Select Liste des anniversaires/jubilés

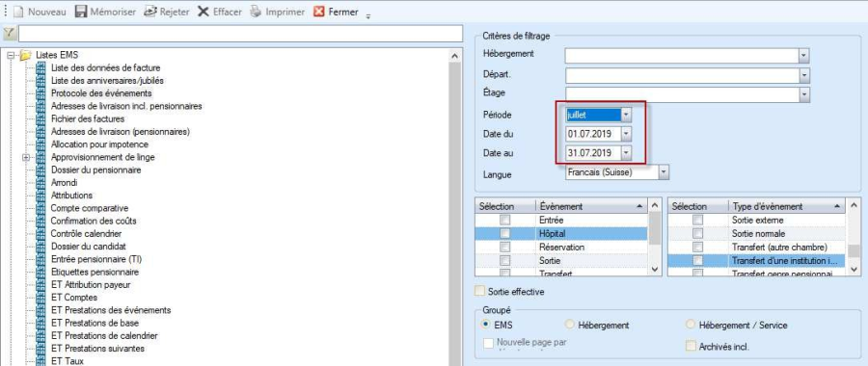coord(107,81)
